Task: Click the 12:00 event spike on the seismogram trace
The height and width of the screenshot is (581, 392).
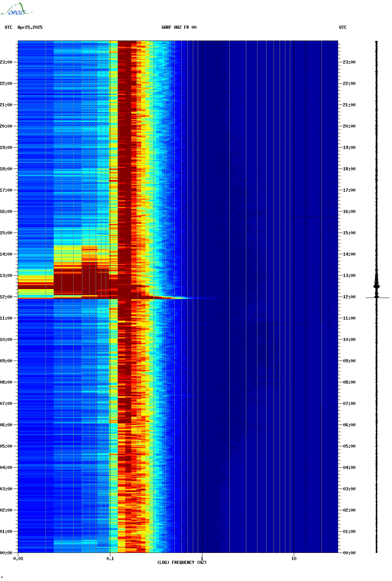Action: coord(377,298)
